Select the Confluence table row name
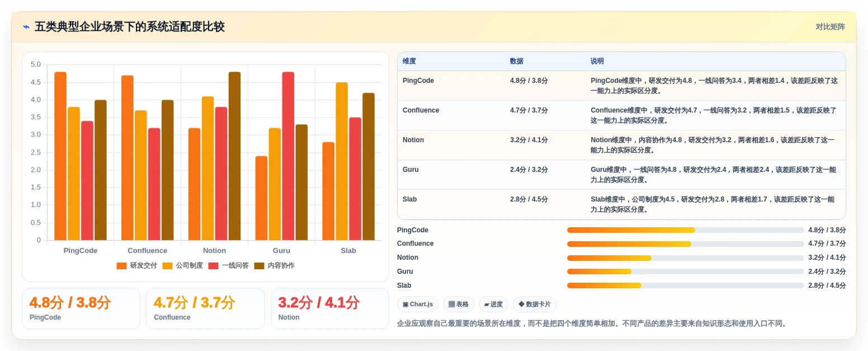Image resolution: width=868 pixels, height=351 pixels. click(x=421, y=110)
